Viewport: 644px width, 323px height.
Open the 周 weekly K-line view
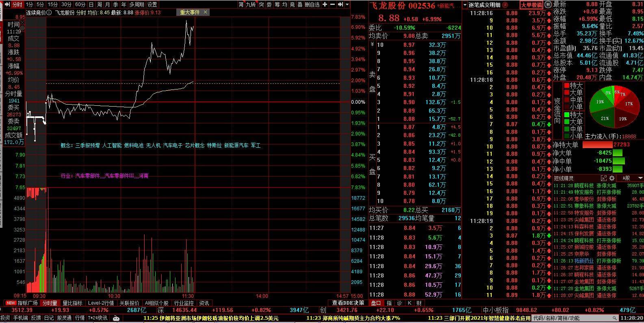(99, 4)
